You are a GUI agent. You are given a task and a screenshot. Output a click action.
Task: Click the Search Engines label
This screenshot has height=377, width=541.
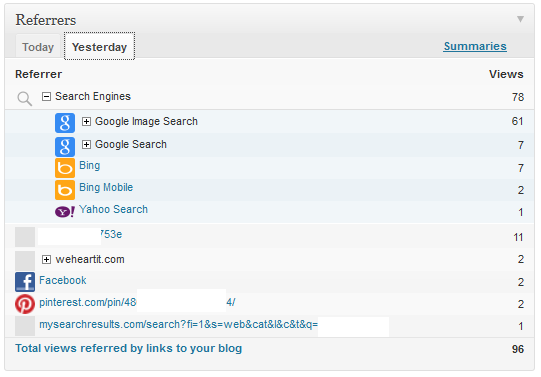pos(93,96)
